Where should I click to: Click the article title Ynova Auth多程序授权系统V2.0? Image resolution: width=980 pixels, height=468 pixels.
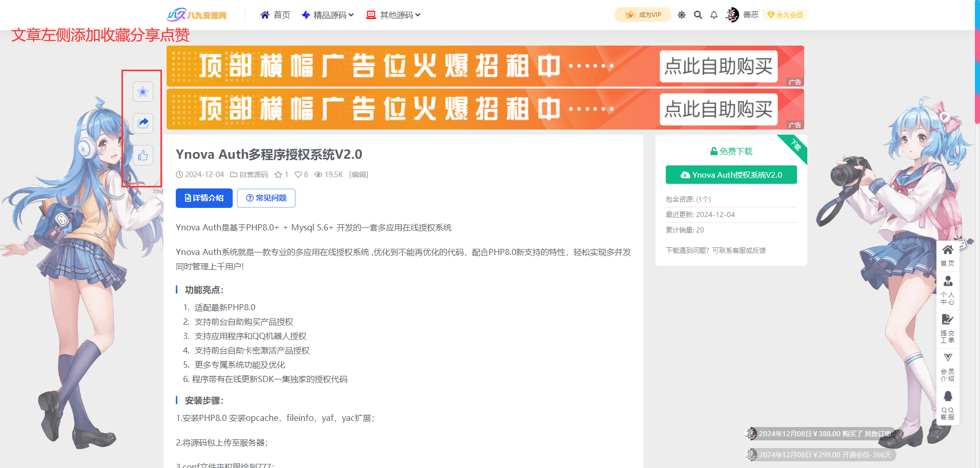(x=269, y=154)
